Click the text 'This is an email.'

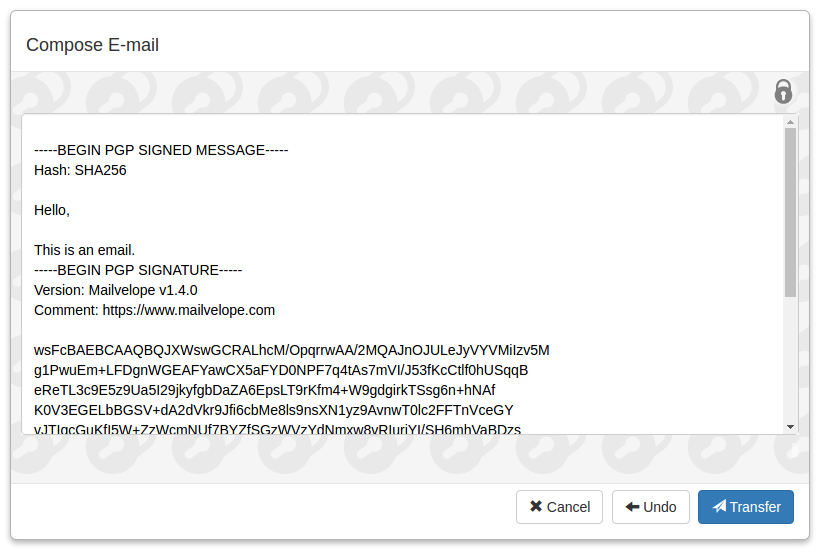tap(84, 250)
